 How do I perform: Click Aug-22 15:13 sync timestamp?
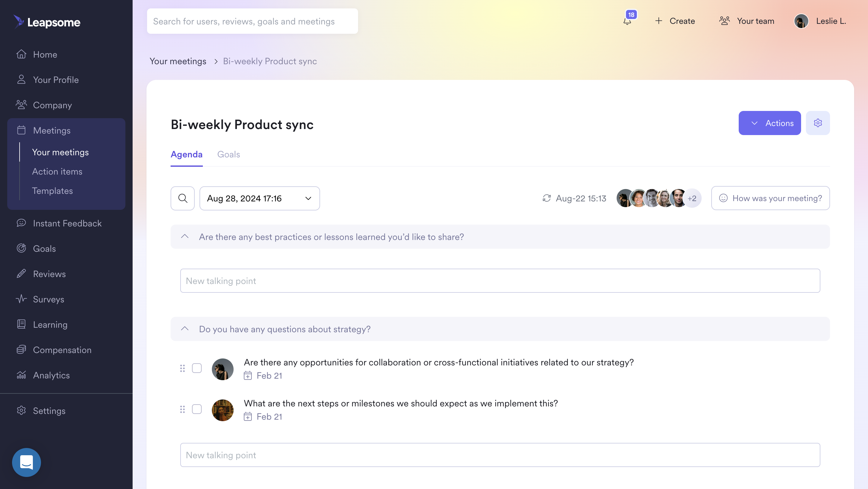[x=581, y=198]
